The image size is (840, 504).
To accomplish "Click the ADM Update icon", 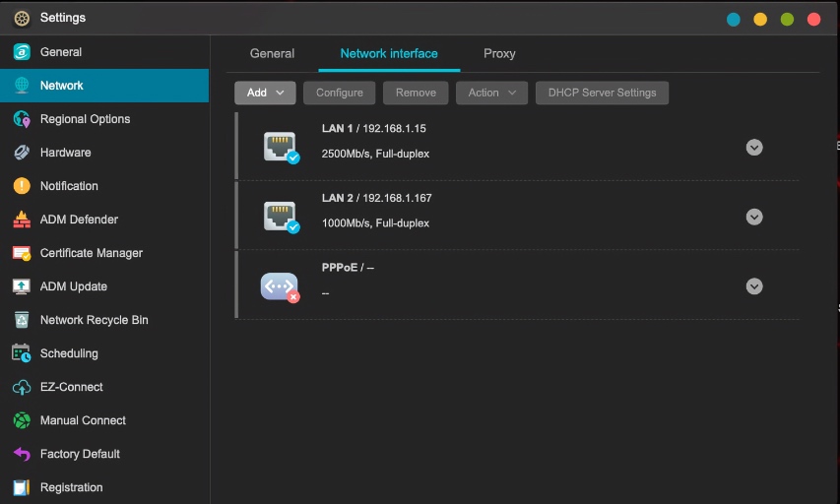I will 22,286.
